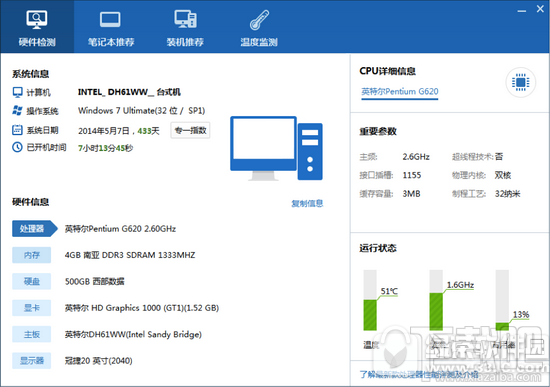Select the 处理器 processor hardware tab
Viewport: 550px width, 387px height.
pyautogui.click(x=34, y=229)
